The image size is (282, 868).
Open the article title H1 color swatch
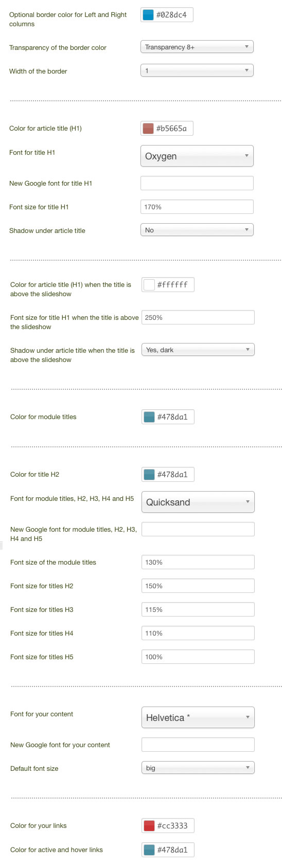pyautogui.click(x=148, y=129)
